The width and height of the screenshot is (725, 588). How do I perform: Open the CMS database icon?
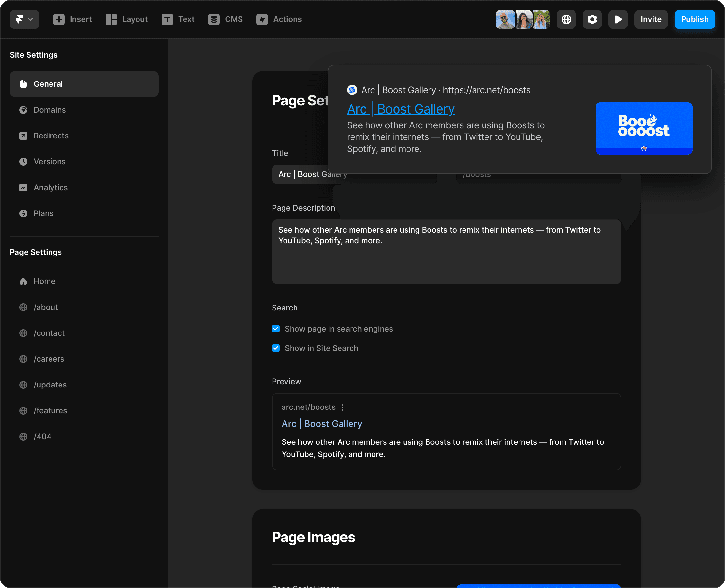214,19
